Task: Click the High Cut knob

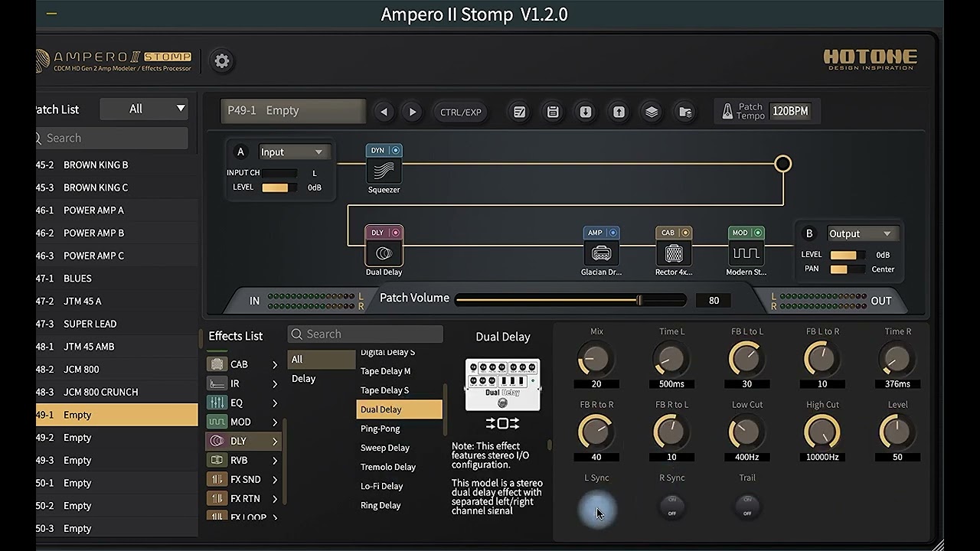Action: tap(822, 432)
